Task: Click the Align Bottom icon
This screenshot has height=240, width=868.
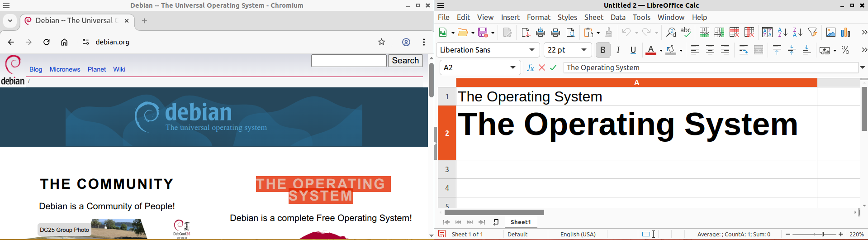Action: click(x=807, y=50)
